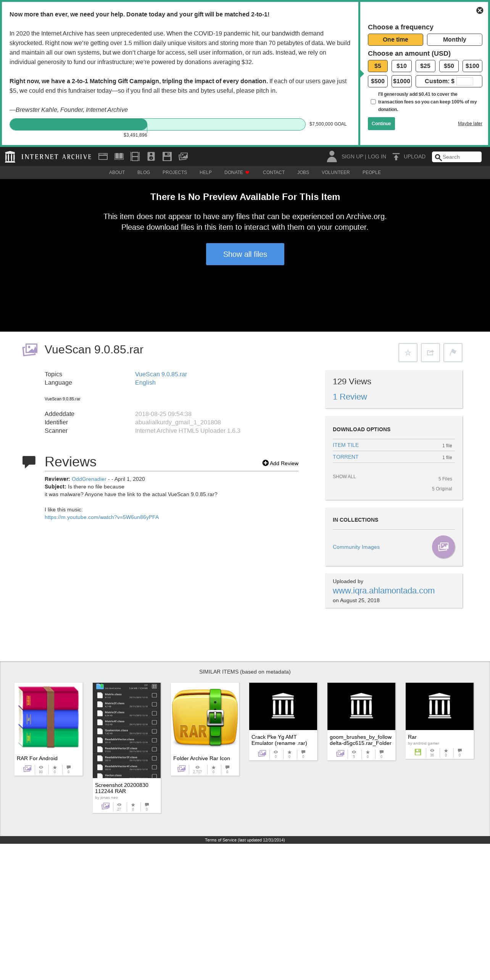The height and width of the screenshot is (980, 490).
Task: Select One time donation frequency
Action: (x=395, y=40)
